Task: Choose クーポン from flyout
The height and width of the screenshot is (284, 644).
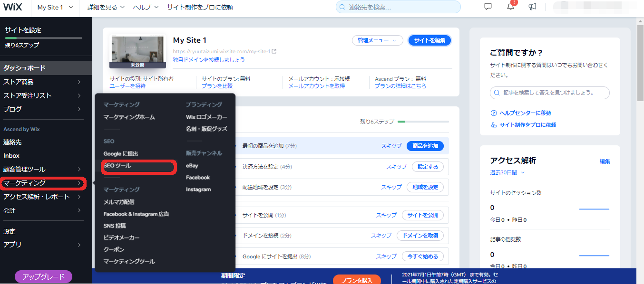Action: click(x=115, y=249)
